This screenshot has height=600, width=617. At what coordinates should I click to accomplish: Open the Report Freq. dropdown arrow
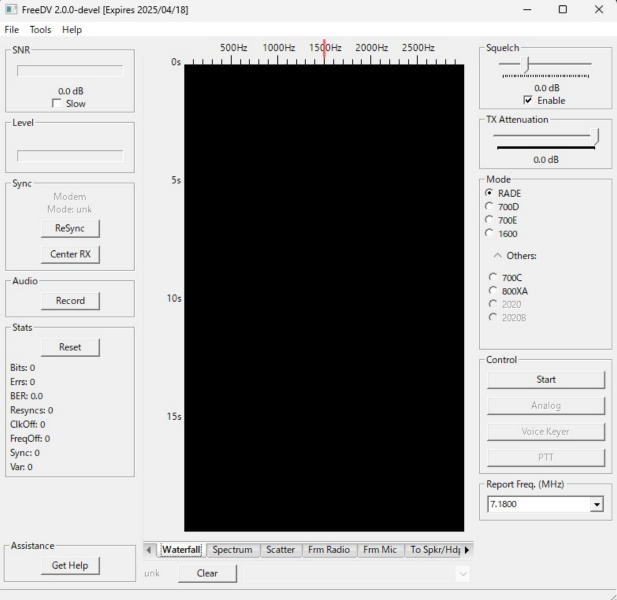pyautogui.click(x=597, y=505)
